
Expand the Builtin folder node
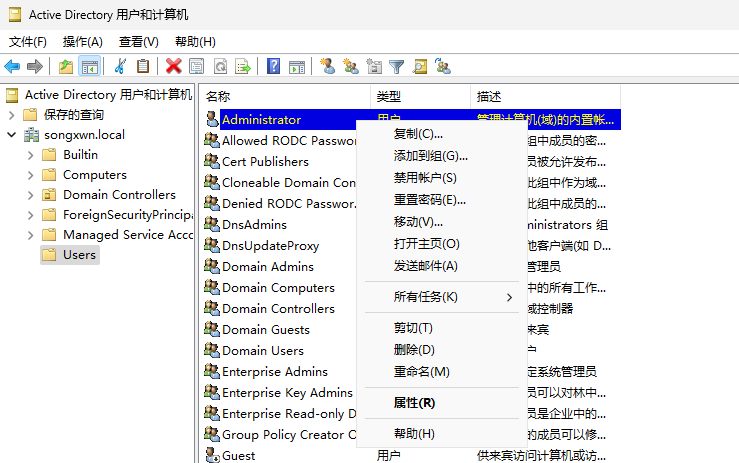30,155
